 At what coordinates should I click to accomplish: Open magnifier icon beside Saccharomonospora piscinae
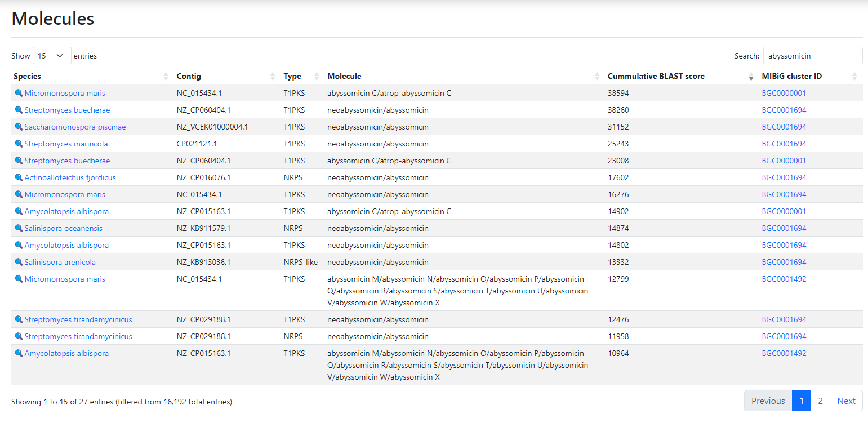[x=19, y=127]
